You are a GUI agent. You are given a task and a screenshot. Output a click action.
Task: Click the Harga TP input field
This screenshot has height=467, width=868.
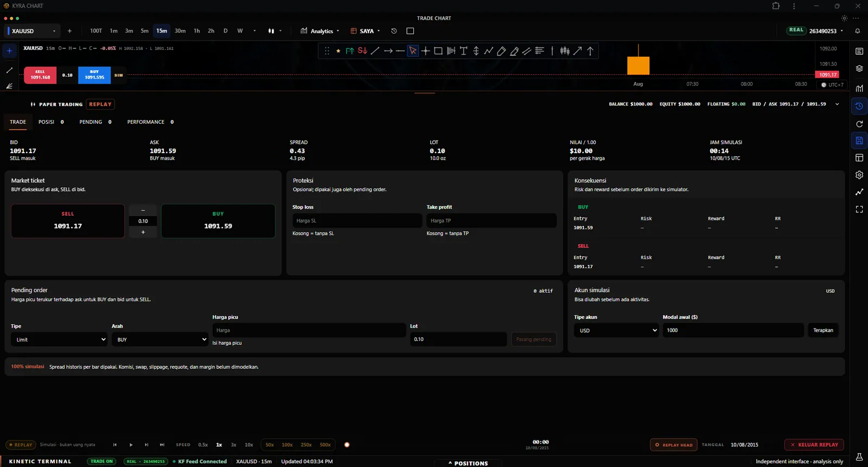[492, 220]
